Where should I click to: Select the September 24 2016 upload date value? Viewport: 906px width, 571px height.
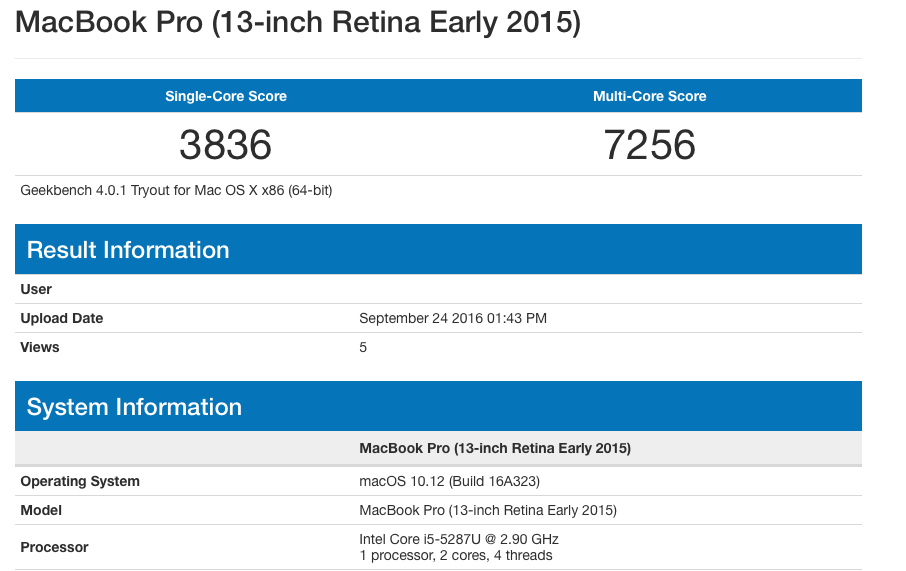pyautogui.click(x=453, y=318)
